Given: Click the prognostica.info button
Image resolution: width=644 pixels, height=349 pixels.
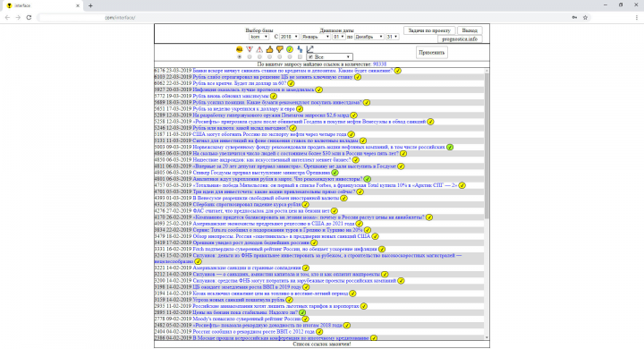Looking at the screenshot, I should pos(460,39).
